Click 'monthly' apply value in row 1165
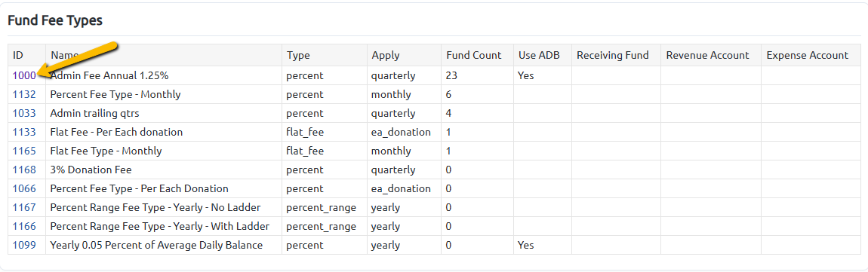Image resolution: width=868 pixels, height=272 pixels. pos(391,151)
